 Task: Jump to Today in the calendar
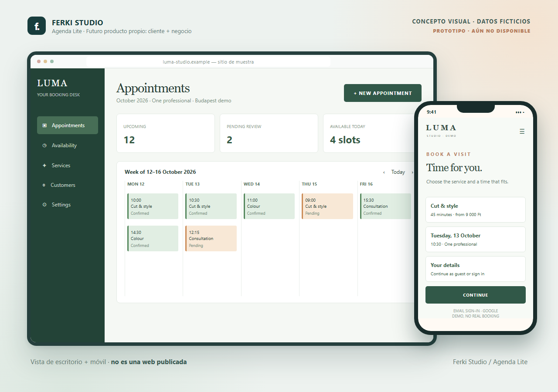[x=398, y=172]
